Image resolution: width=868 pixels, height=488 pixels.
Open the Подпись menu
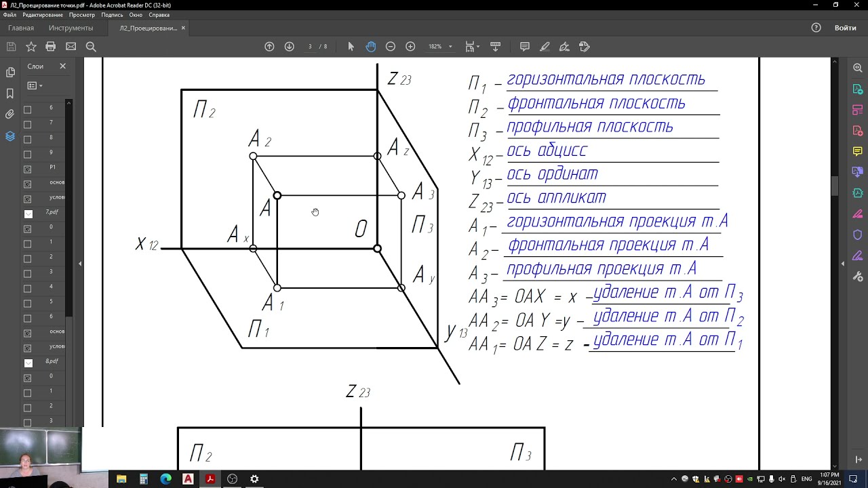113,15
